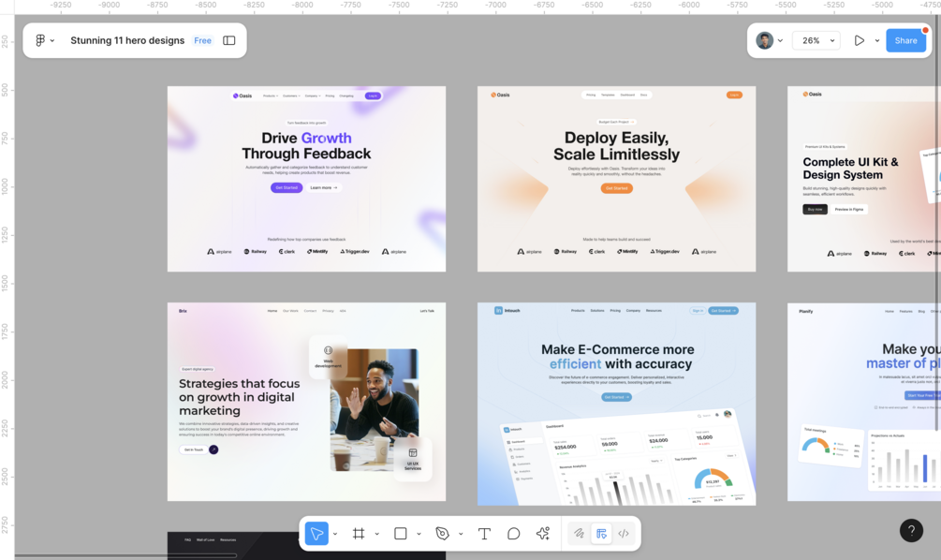Click blue Get Started button under E-Commerce headline

point(616,397)
